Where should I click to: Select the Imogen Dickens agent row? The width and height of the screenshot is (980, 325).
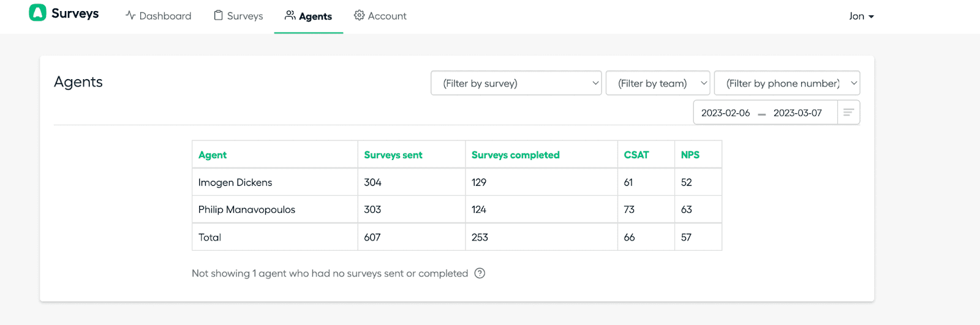[235, 183]
